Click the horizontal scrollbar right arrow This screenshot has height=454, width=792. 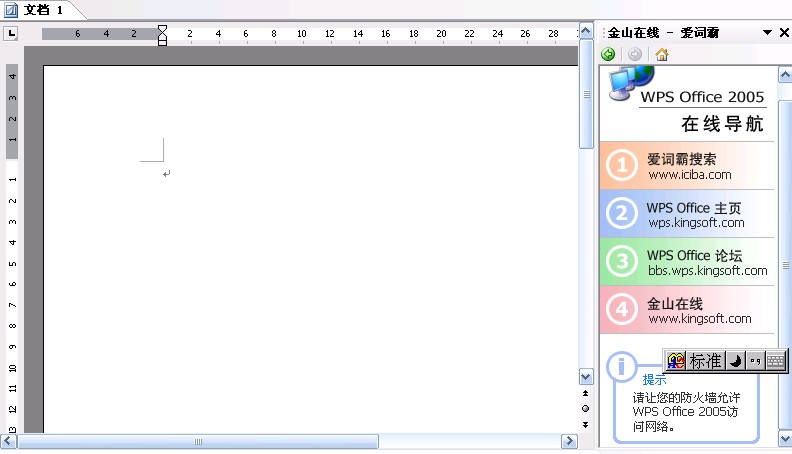tap(569, 441)
